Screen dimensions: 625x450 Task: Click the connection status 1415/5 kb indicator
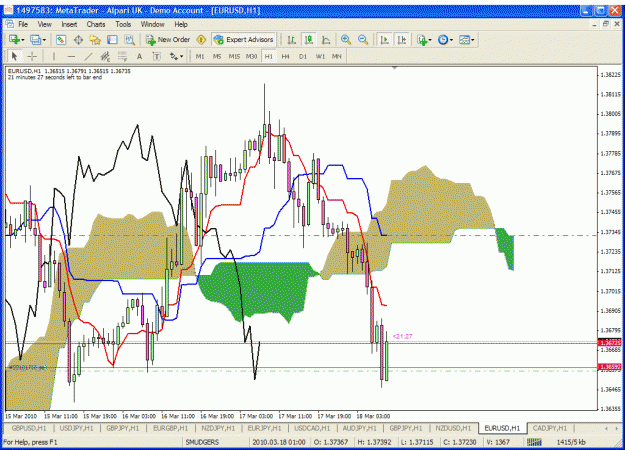(x=571, y=442)
